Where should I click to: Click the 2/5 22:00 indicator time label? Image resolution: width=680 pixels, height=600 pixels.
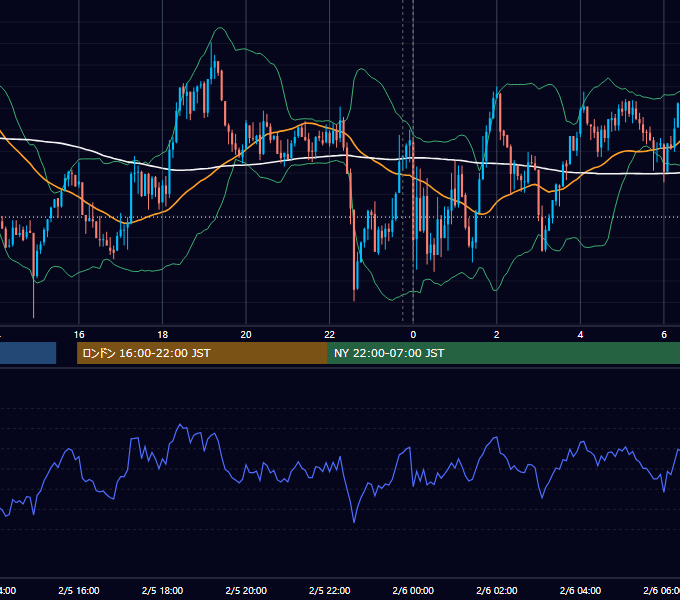pos(330,590)
